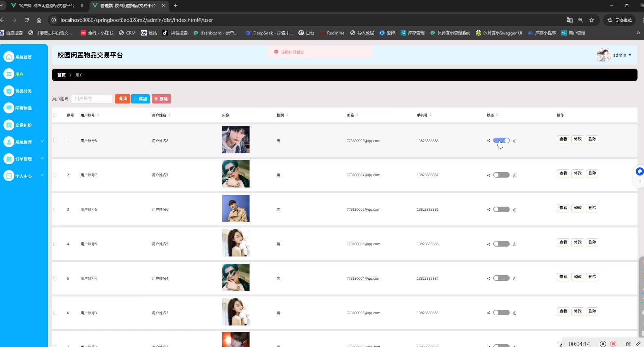
Task: Click 删除 for 用户账号6
Action: tap(592, 208)
